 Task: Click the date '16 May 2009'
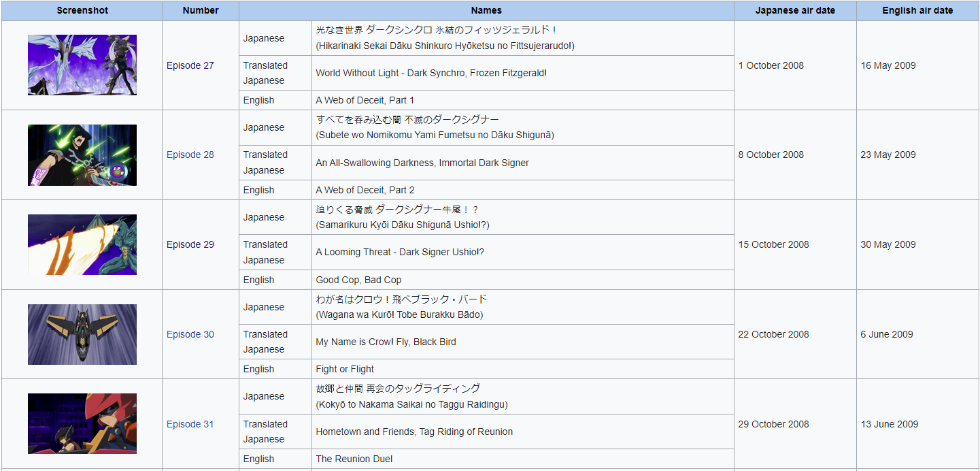pos(888,65)
